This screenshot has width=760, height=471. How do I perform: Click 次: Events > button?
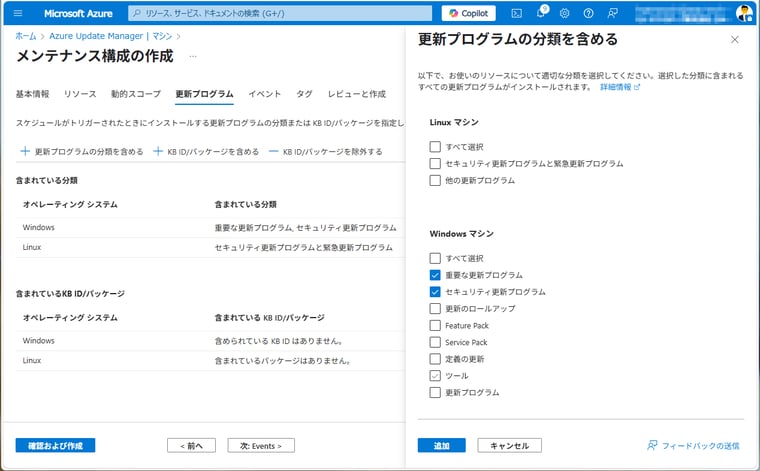261,446
